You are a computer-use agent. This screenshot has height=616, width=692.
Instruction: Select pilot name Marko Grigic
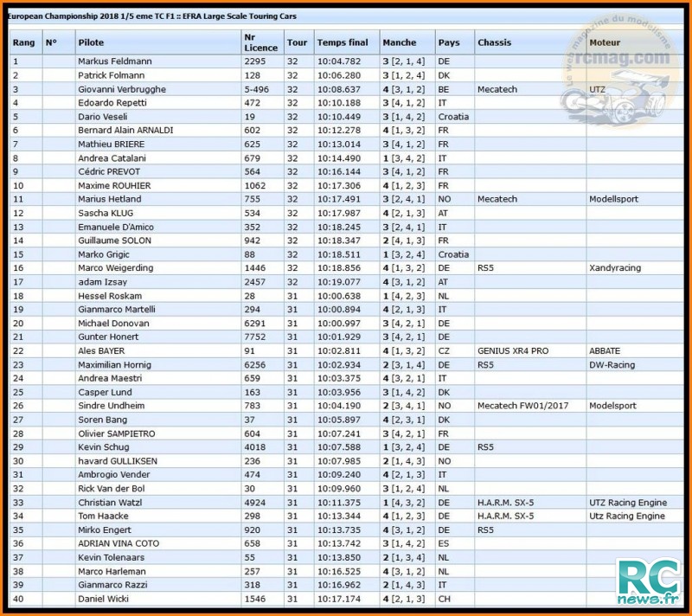pos(104,254)
